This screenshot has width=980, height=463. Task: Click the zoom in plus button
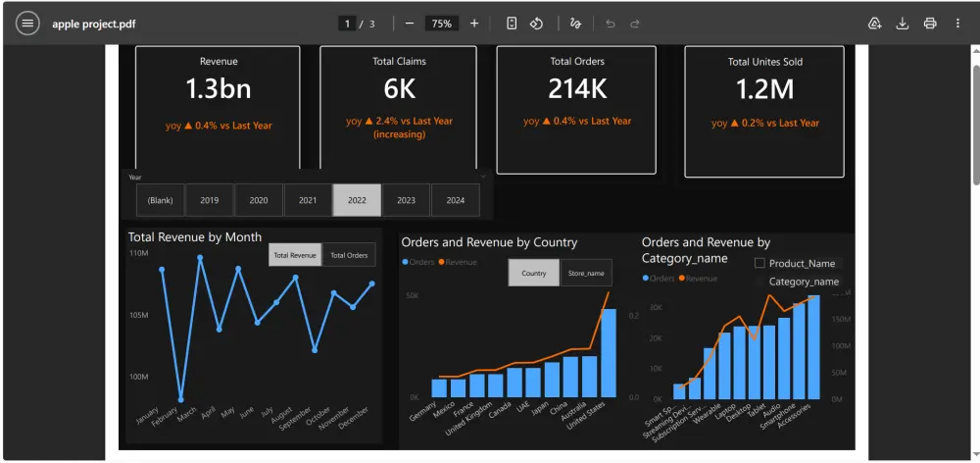pyautogui.click(x=474, y=24)
